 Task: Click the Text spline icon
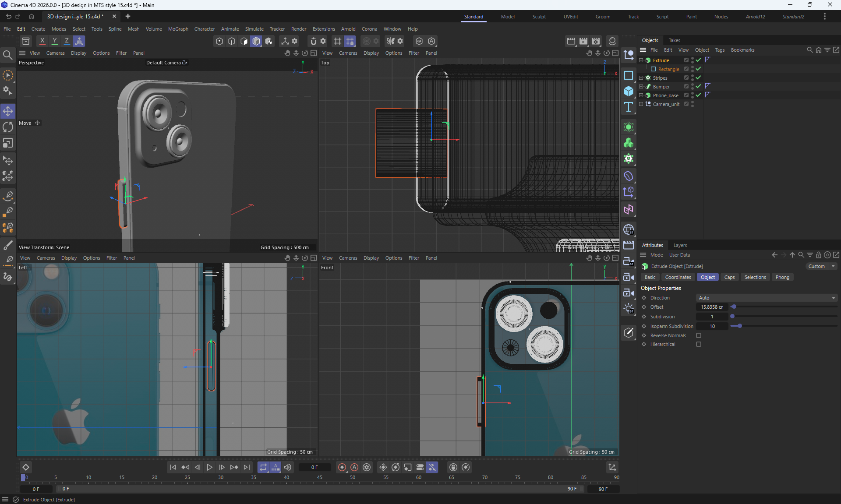(x=629, y=107)
